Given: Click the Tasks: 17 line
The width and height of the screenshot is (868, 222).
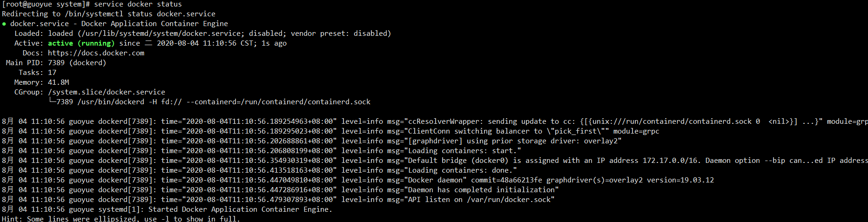Looking at the screenshot, I should click(37, 73).
